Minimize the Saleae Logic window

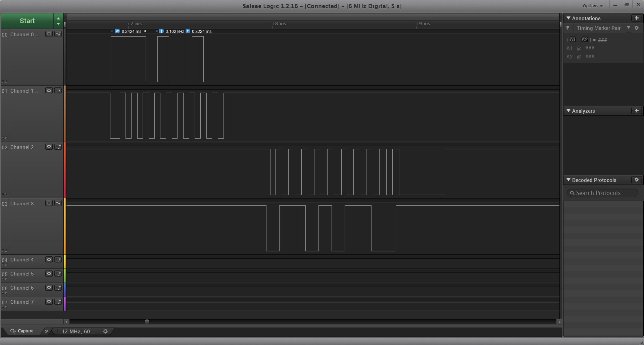(615, 5)
